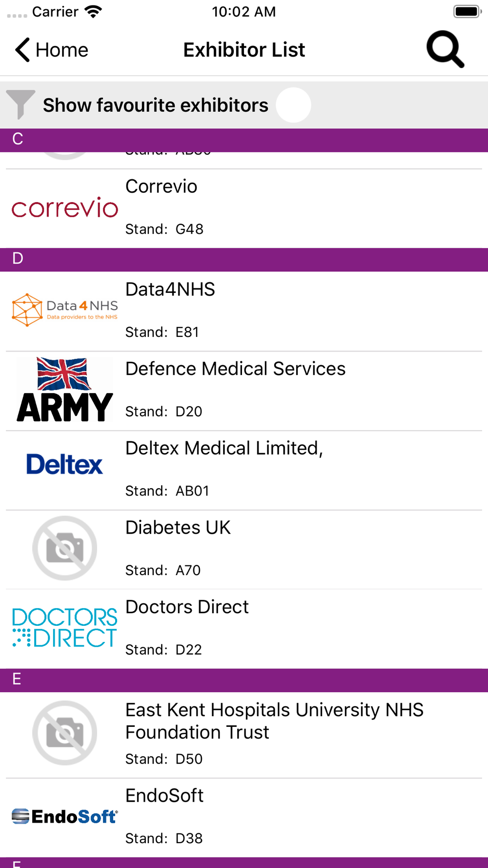Image resolution: width=488 pixels, height=868 pixels.
Task: Tap the ARMY flag logo
Action: click(65, 390)
